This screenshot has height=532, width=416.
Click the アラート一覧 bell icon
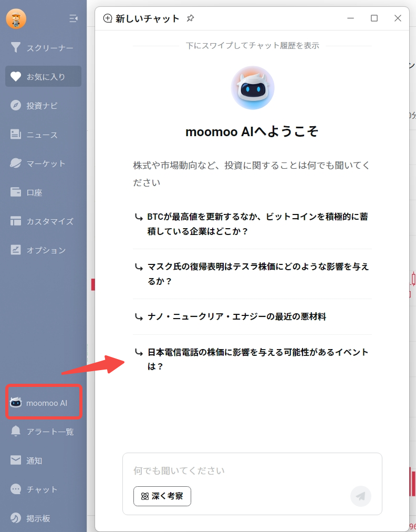(x=16, y=431)
